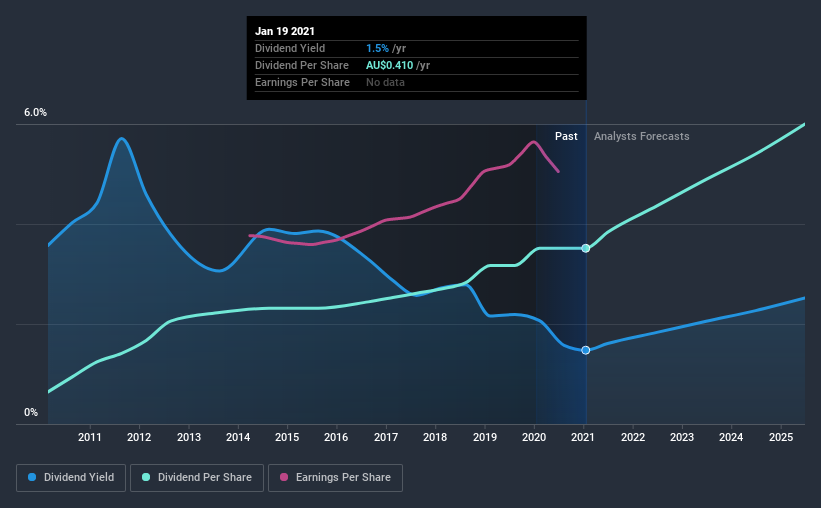This screenshot has width=821, height=508.
Task: Click the 0% y-axis label
Action: click(31, 413)
